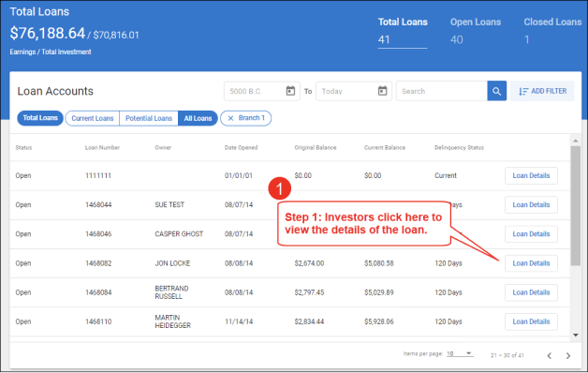This screenshot has width=588, height=373.
Task: Click the scrollbar down arrow
Action: coord(576,336)
